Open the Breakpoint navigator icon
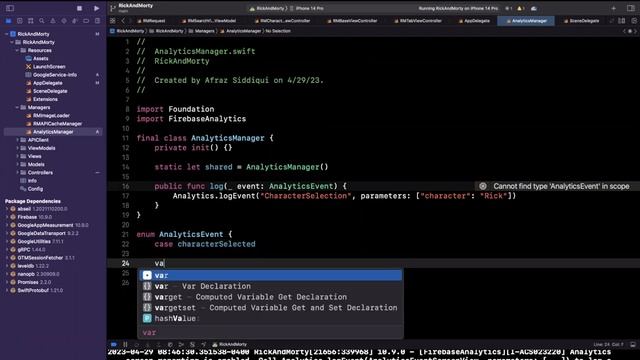 pyautogui.click(x=86, y=21)
